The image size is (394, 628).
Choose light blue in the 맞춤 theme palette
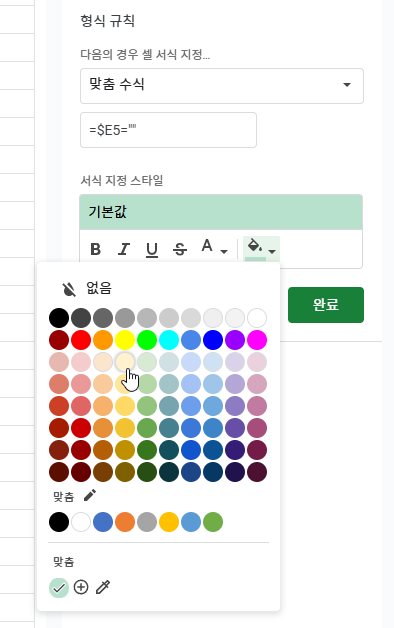tap(191, 522)
